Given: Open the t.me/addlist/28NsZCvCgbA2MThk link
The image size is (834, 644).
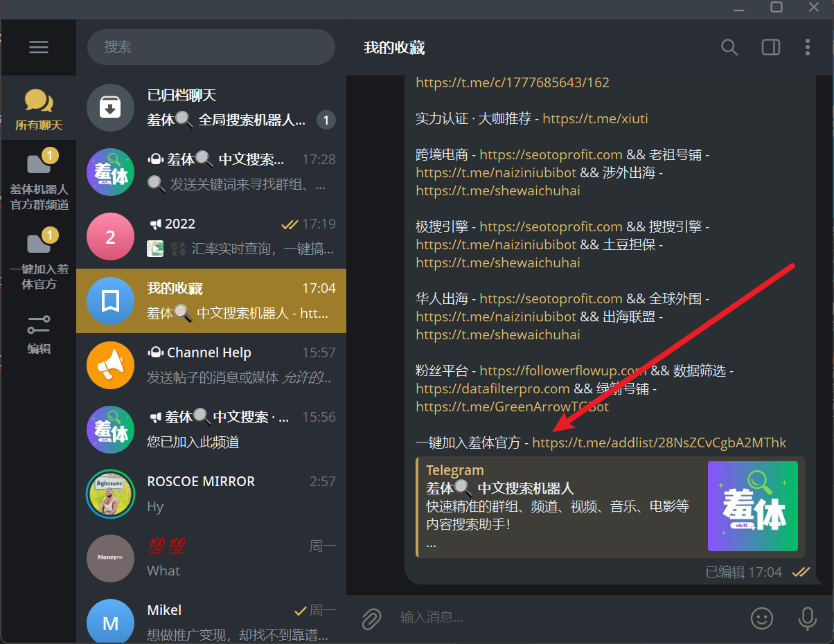Looking at the screenshot, I should coord(659,442).
